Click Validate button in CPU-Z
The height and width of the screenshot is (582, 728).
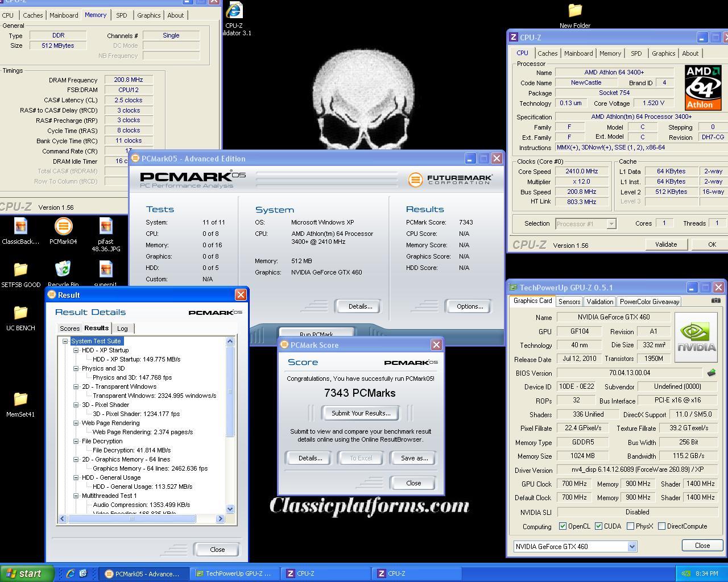(x=665, y=244)
